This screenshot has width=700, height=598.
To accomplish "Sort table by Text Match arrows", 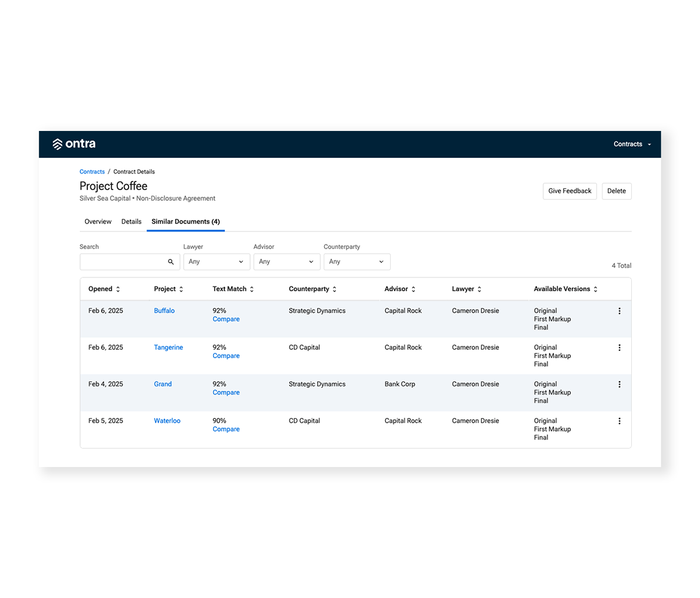I will coord(252,289).
